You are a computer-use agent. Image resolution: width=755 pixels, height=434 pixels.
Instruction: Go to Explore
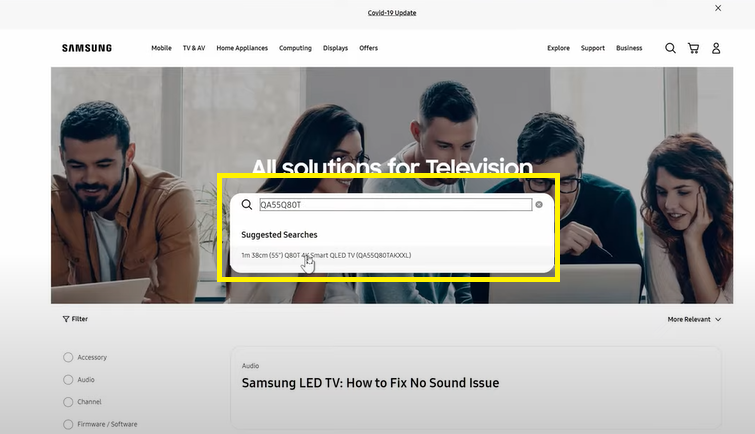(558, 48)
